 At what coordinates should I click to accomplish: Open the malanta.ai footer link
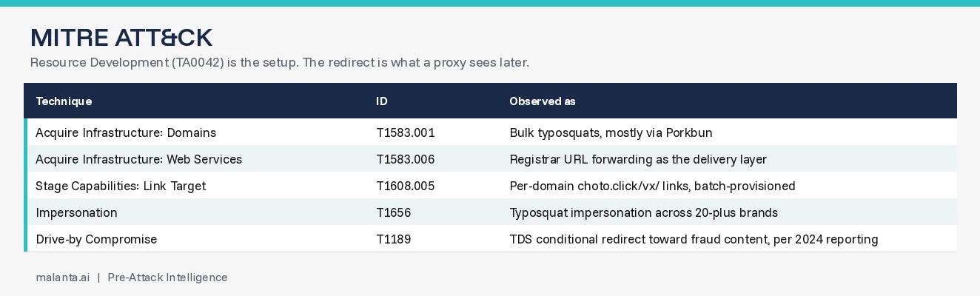[x=63, y=277]
